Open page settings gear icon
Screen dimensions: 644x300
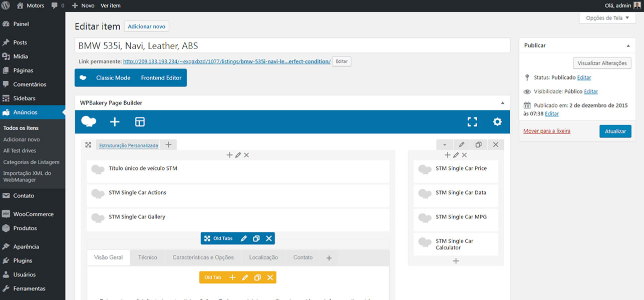pyautogui.click(x=497, y=121)
